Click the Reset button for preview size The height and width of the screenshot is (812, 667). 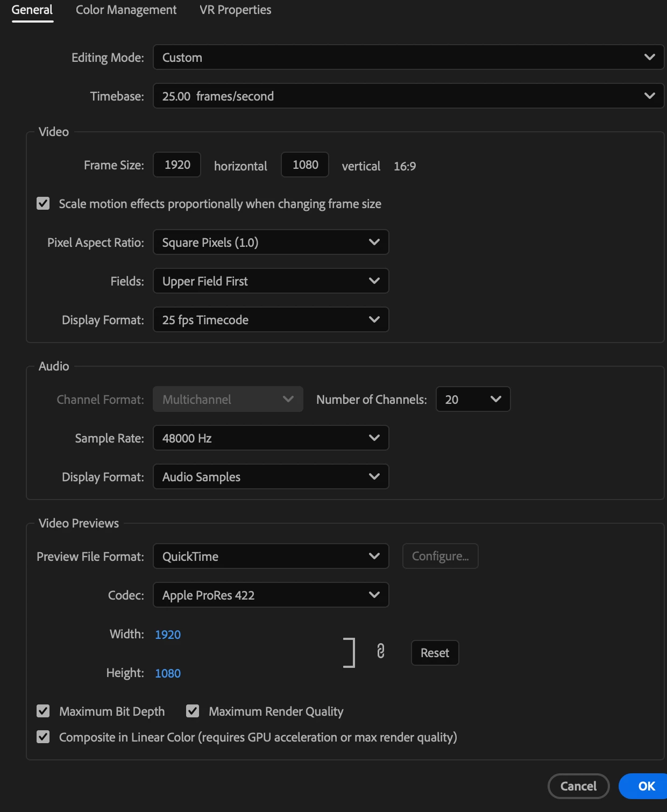point(435,653)
